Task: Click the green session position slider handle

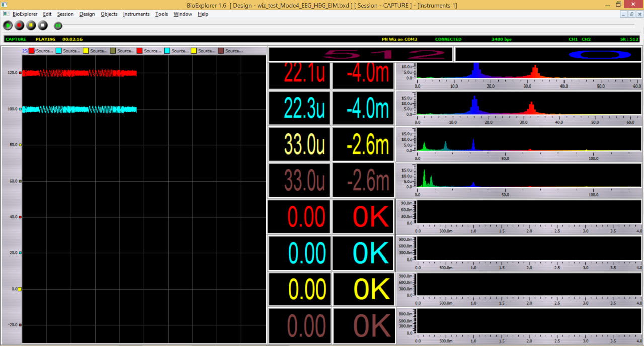Action: tap(58, 25)
